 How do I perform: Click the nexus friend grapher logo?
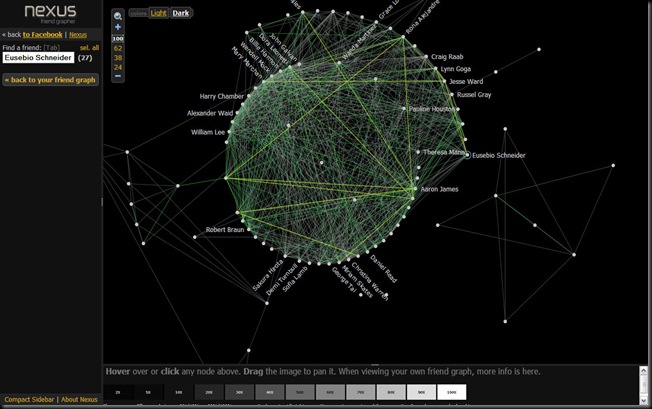coord(50,14)
